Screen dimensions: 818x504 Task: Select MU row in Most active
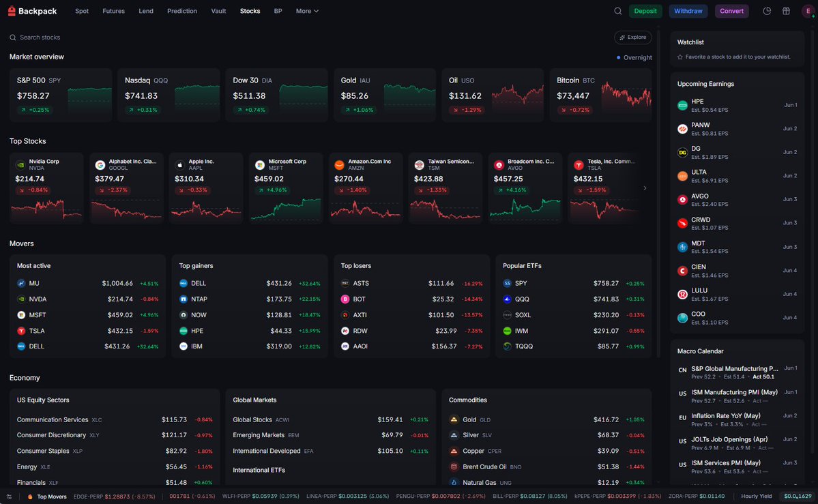click(87, 283)
